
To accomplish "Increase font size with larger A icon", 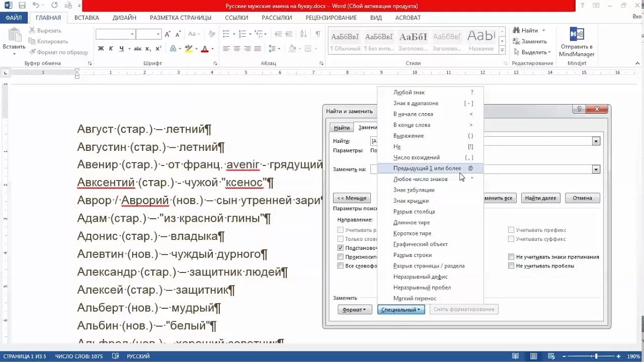I will click(169, 34).
